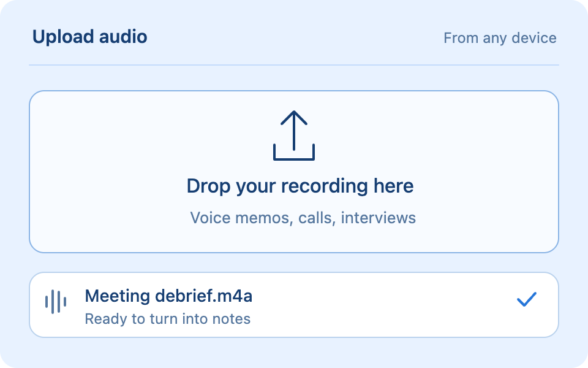
Task: Click "Ready to turn into notes" status
Action: (x=168, y=319)
